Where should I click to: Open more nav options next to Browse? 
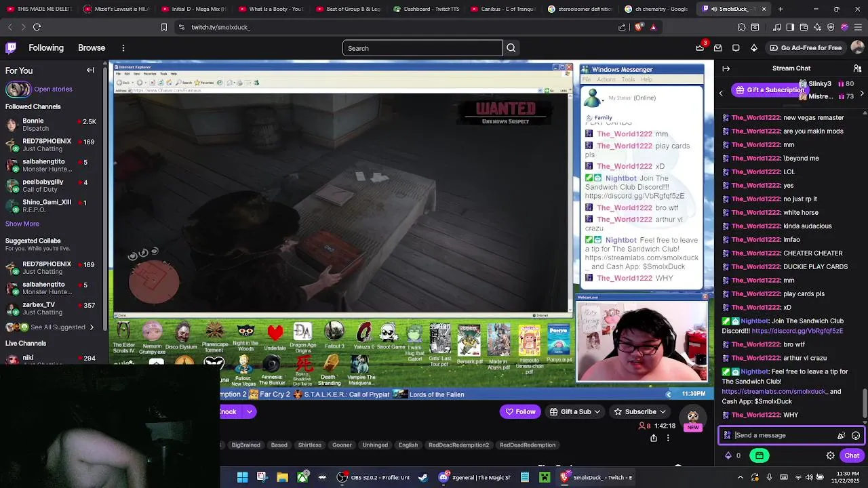tap(123, 48)
